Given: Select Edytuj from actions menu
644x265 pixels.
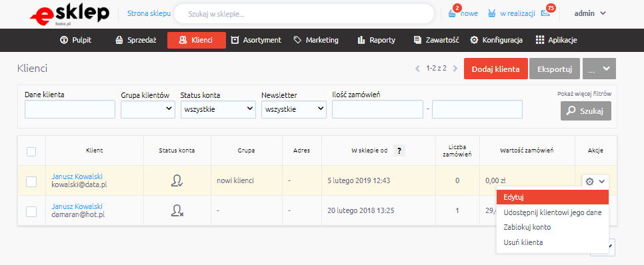Looking at the screenshot, I should (553, 197).
